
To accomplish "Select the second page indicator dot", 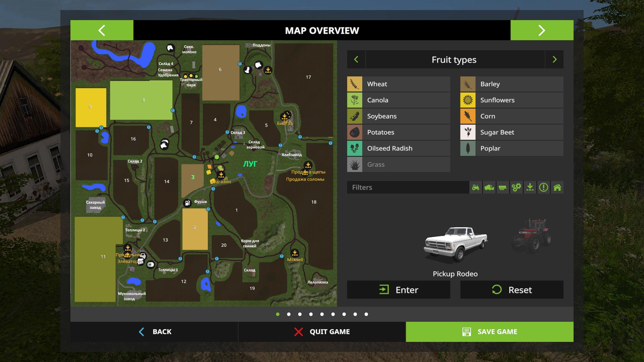I will [289, 314].
